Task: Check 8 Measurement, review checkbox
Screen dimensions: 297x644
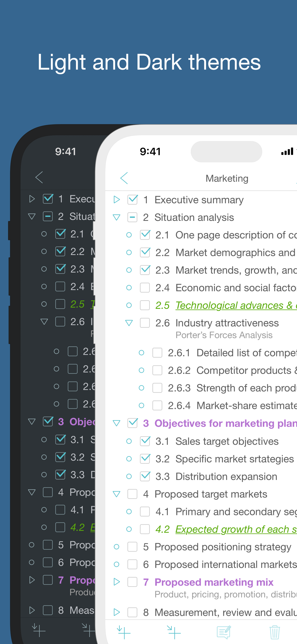Action: coord(133,612)
